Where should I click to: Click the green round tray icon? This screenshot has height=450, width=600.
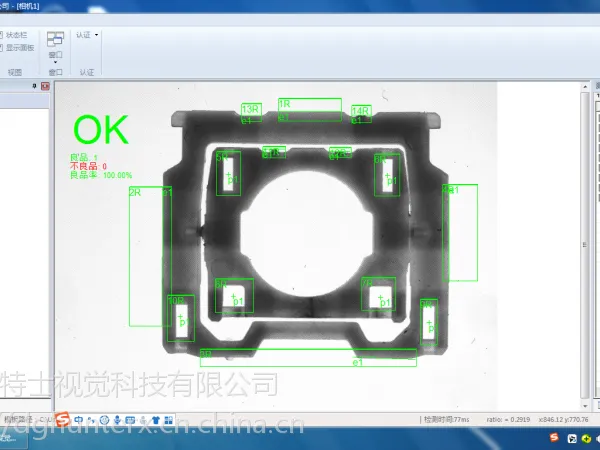tap(586, 439)
